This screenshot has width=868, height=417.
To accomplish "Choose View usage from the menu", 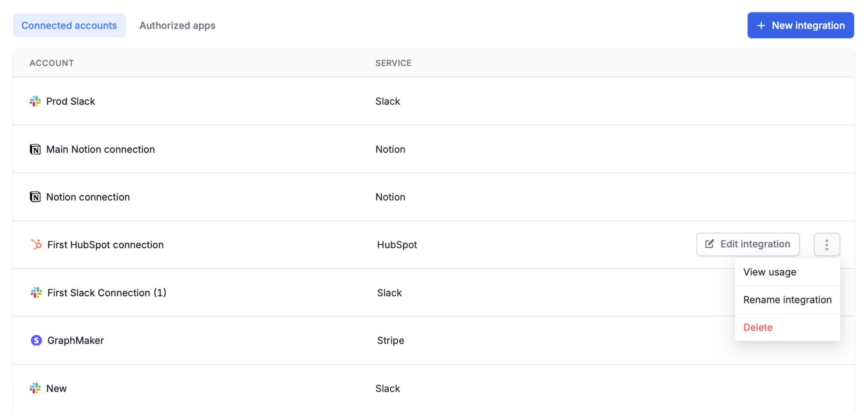I will pos(769,272).
